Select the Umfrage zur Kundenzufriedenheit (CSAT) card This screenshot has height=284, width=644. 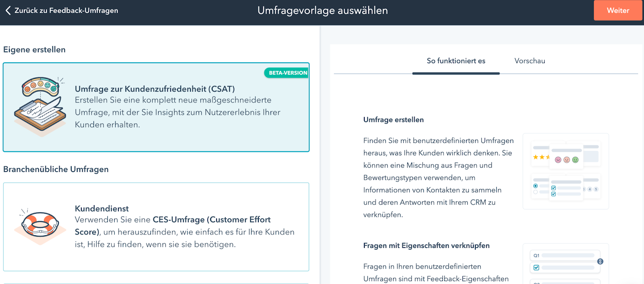pyautogui.click(x=156, y=107)
